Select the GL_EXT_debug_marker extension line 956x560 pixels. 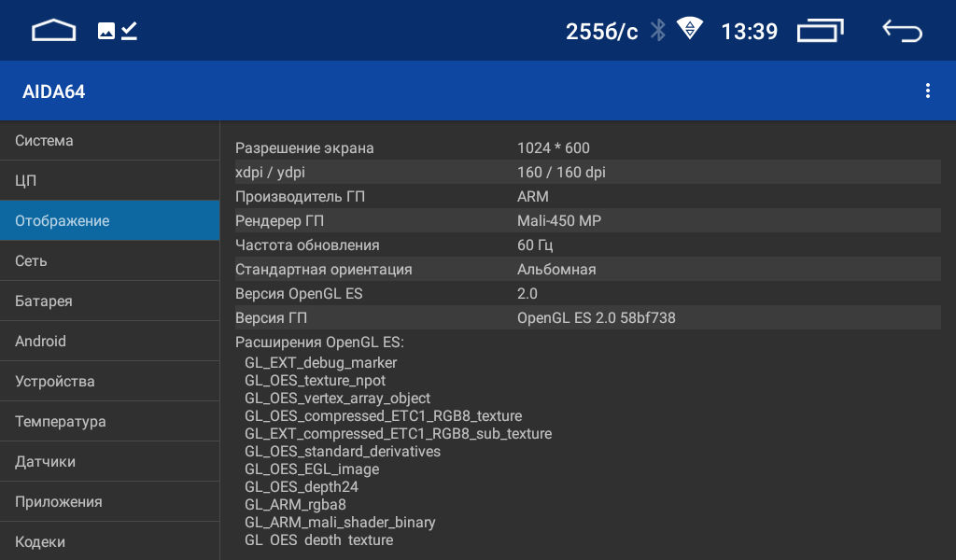pos(321,362)
